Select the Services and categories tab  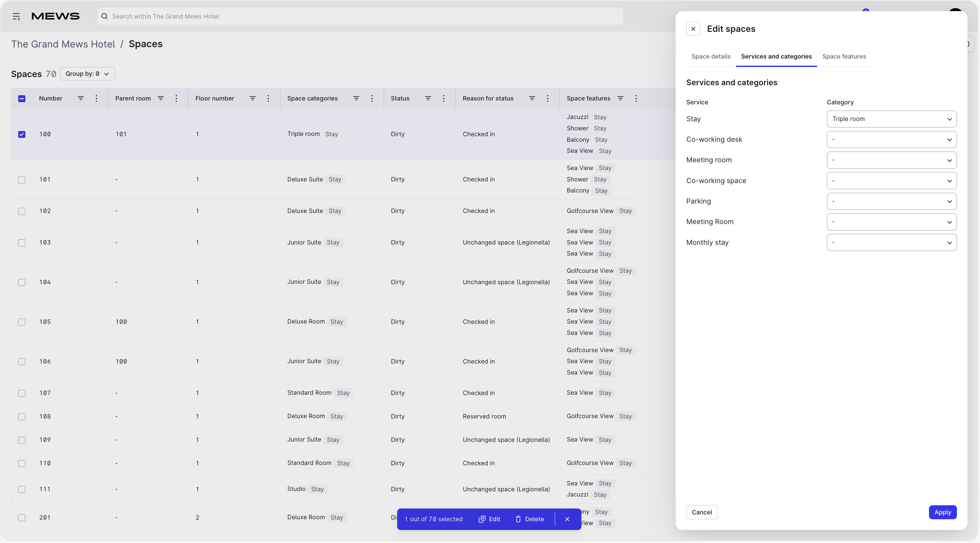(x=776, y=56)
